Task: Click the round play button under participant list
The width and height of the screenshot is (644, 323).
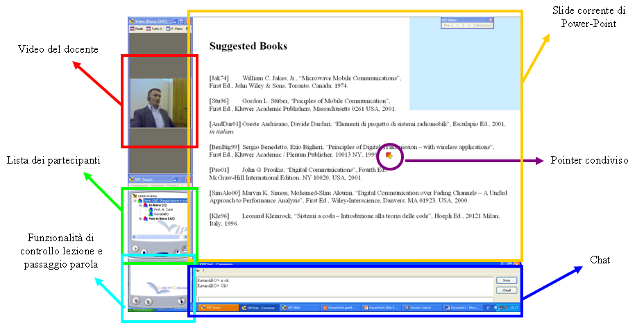Action: coord(134,247)
